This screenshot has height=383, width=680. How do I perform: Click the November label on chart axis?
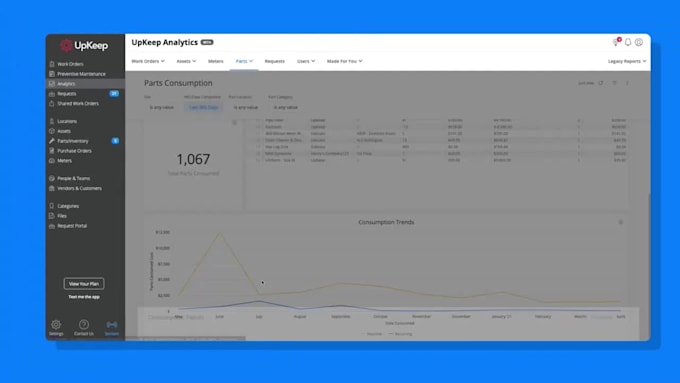click(421, 317)
